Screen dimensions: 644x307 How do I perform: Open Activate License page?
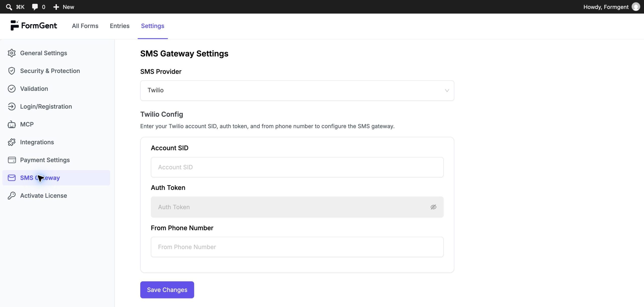(x=56, y=196)
